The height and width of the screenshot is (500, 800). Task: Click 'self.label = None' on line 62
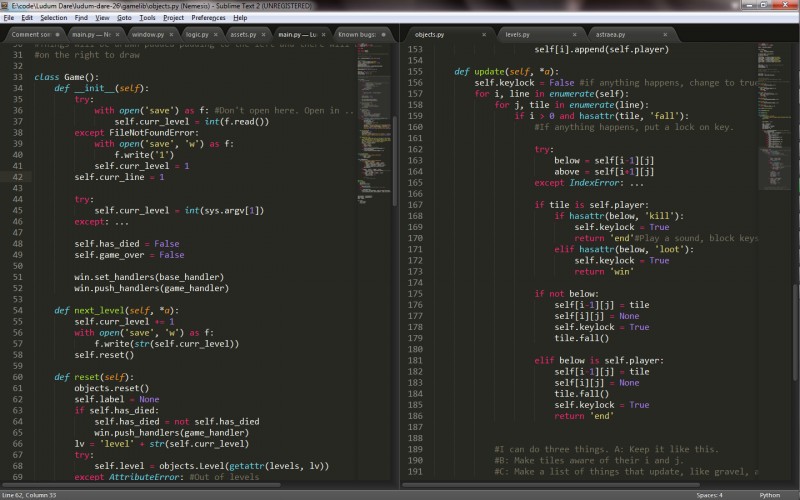(x=117, y=399)
